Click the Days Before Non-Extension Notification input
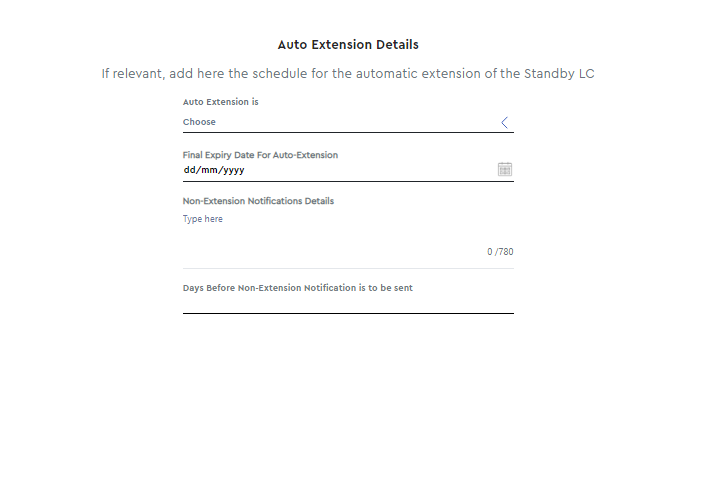 [348, 304]
